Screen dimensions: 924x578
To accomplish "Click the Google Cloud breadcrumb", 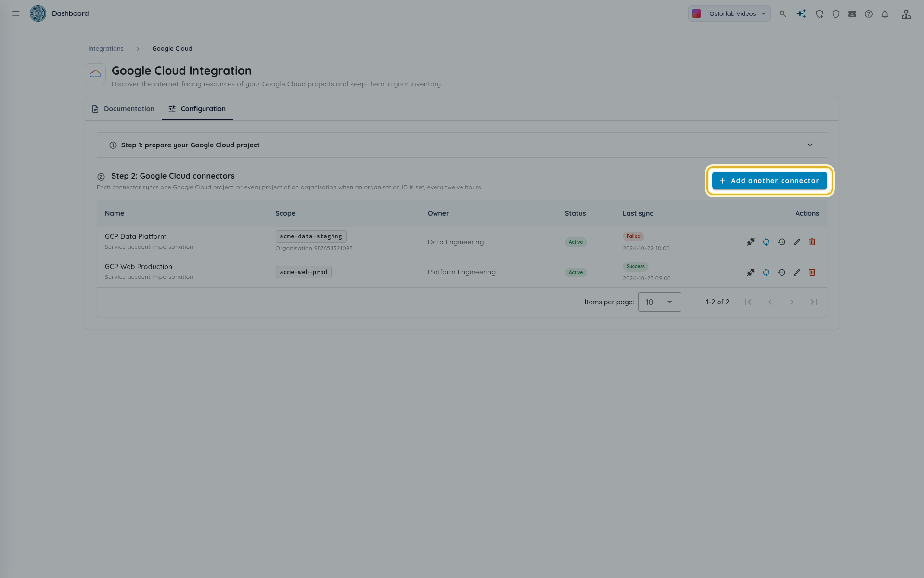I will point(172,49).
